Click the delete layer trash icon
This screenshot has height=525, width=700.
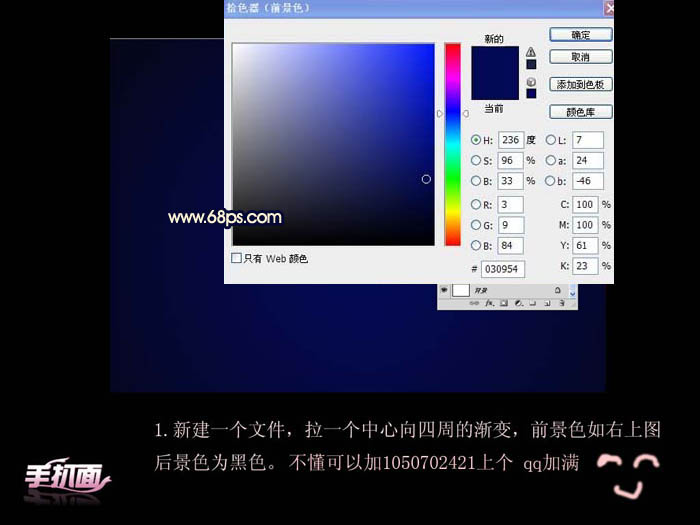tap(562, 303)
